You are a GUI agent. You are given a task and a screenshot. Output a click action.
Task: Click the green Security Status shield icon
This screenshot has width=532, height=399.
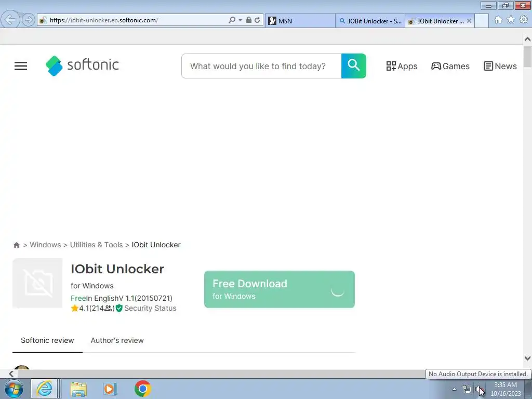119,308
